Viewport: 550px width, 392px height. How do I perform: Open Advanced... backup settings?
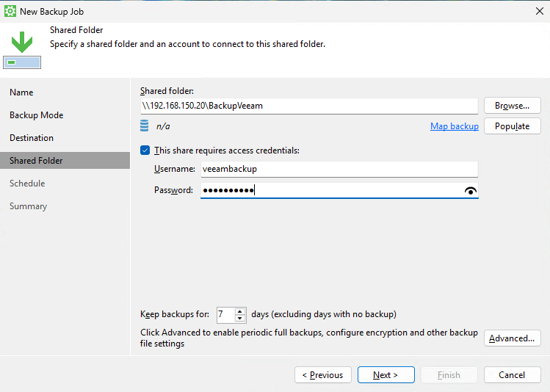pyautogui.click(x=512, y=338)
